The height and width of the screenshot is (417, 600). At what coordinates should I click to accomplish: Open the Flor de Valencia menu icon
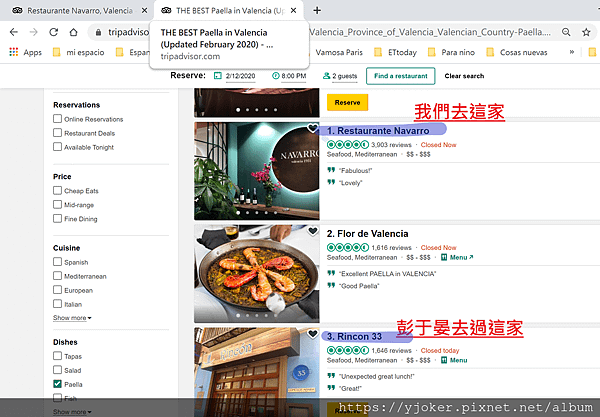444,257
